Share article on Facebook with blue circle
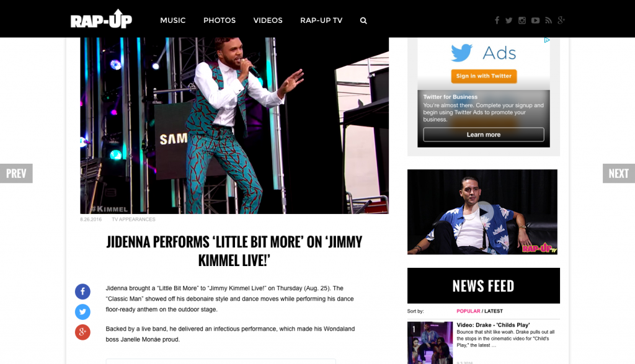The width and height of the screenshot is (635, 364). click(x=82, y=291)
